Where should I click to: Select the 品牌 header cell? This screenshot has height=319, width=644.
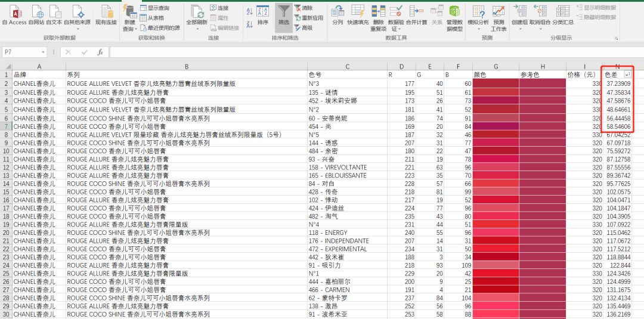(x=39, y=75)
